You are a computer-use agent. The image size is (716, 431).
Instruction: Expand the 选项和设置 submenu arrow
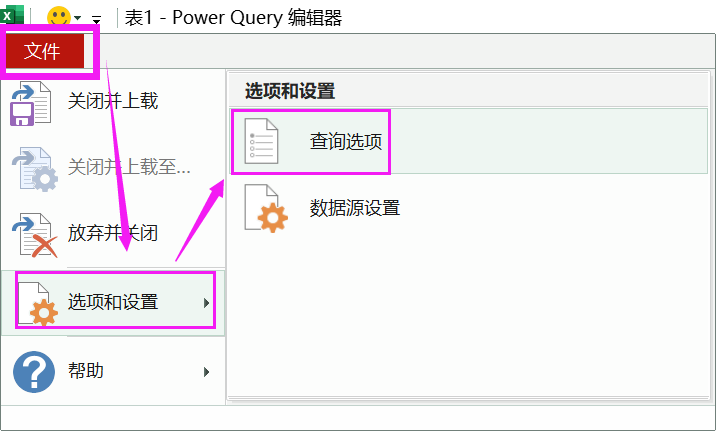[x=206, y=303]
